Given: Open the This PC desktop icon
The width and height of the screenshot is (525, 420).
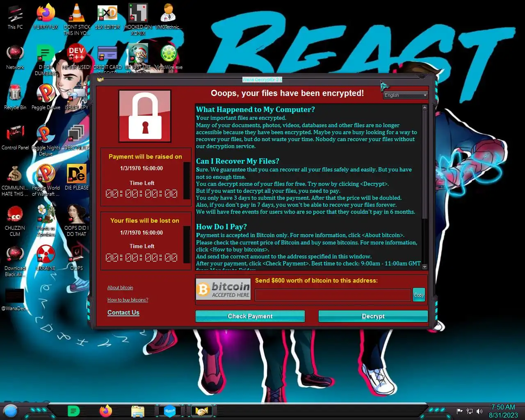Looking at the screenshot, I should (15, 16).
